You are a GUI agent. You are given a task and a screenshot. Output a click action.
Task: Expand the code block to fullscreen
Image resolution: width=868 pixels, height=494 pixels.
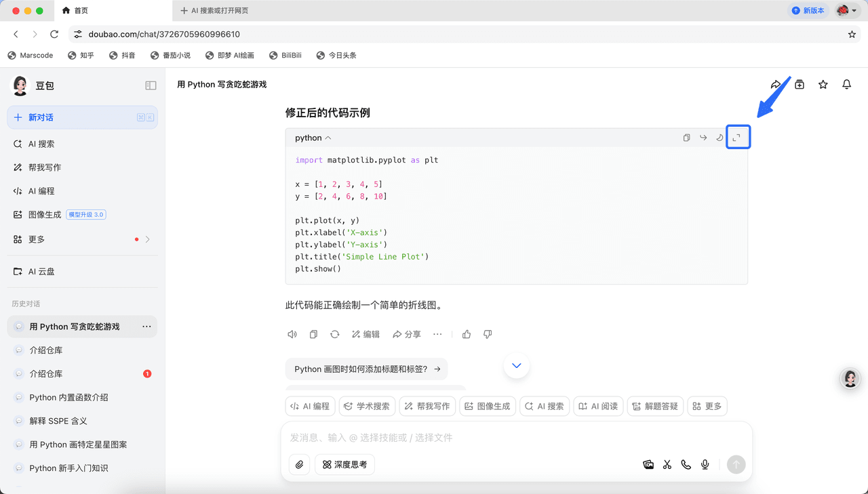[737, 138]
